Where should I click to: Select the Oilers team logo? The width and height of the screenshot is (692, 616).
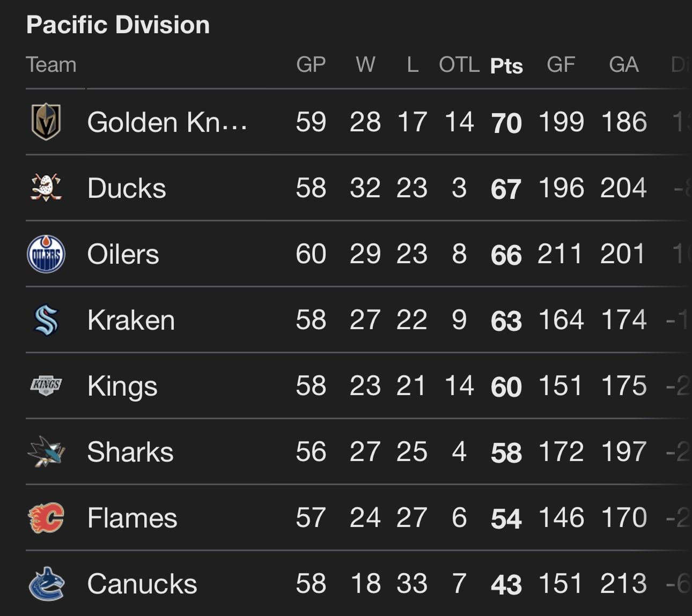pos(46,254)
